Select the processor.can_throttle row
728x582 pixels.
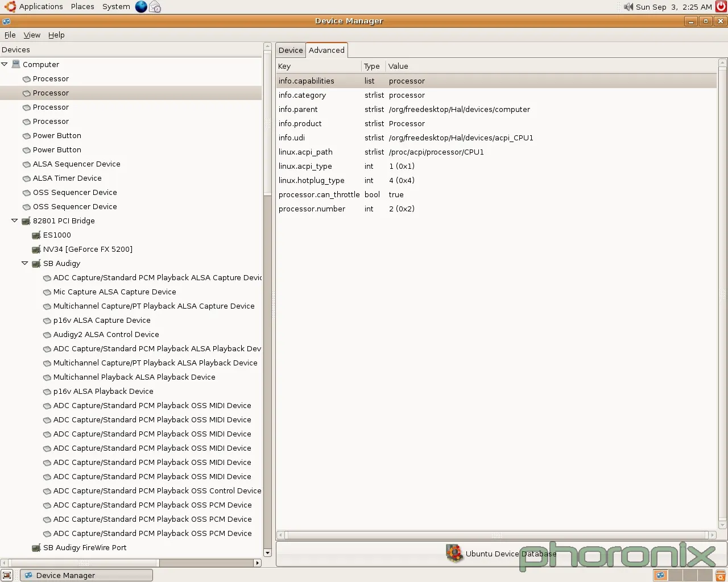[x=496, y=195]
